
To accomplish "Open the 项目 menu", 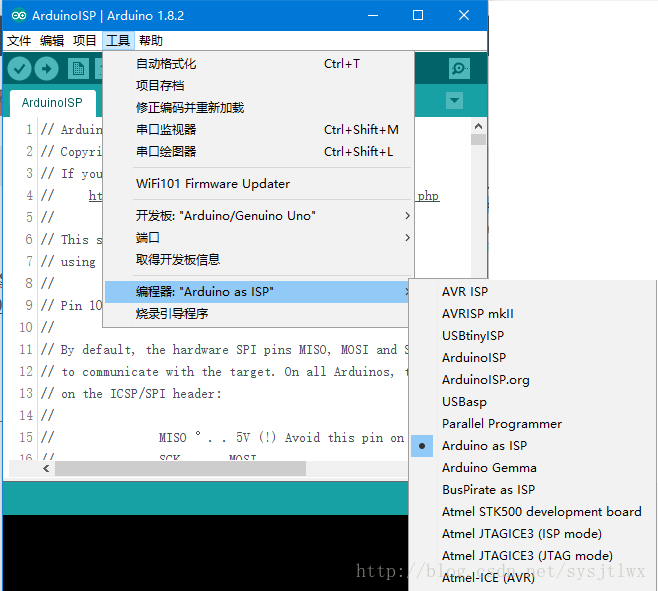I will click(85, 41).
